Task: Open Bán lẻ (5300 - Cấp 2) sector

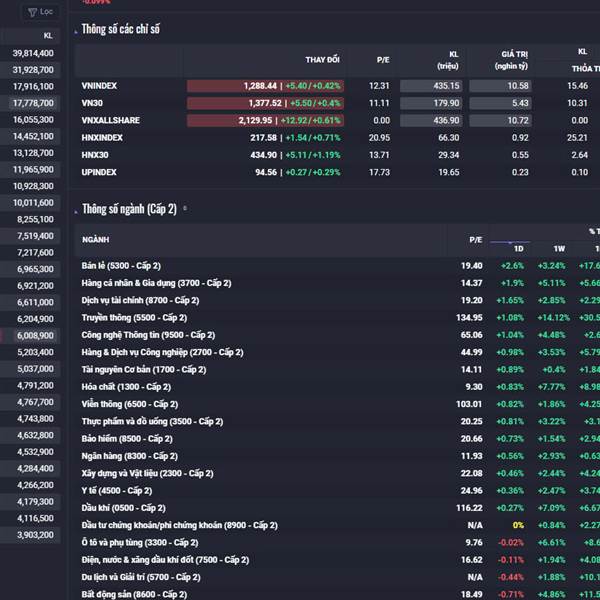Action: [121, 266]
